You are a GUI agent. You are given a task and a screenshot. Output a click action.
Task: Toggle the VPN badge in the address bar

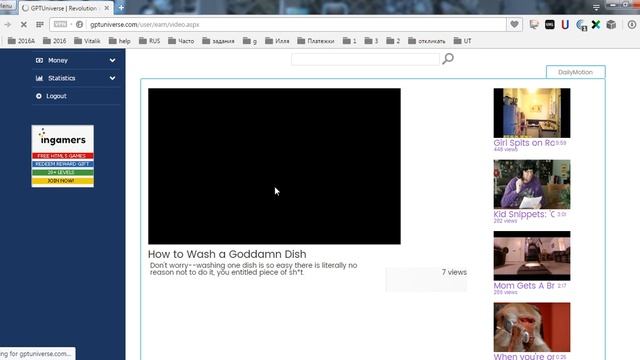[x=60, y=24]
